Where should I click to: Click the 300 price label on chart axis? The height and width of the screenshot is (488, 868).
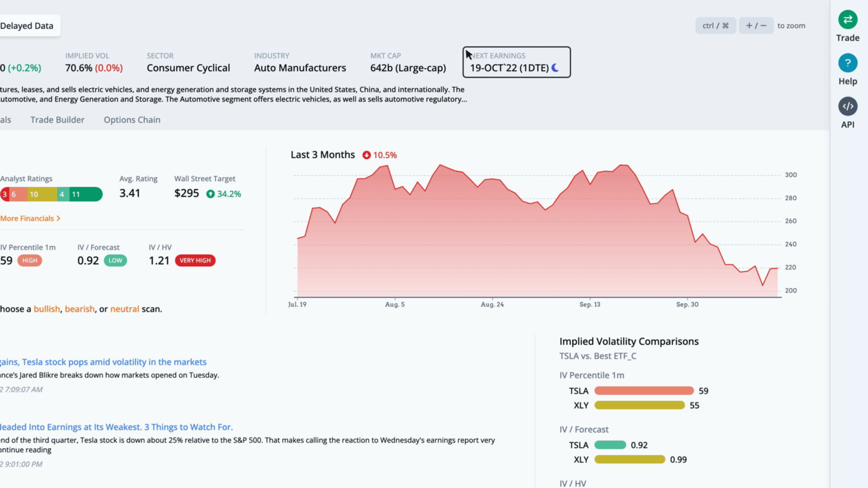coord(791,175)
